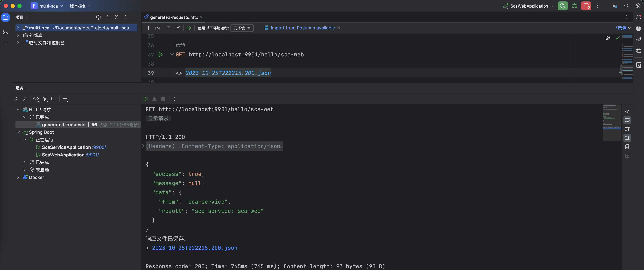Viewport: 644px width, 270px height.
Task: Expand Docker services node
Action: coord(18,177)
